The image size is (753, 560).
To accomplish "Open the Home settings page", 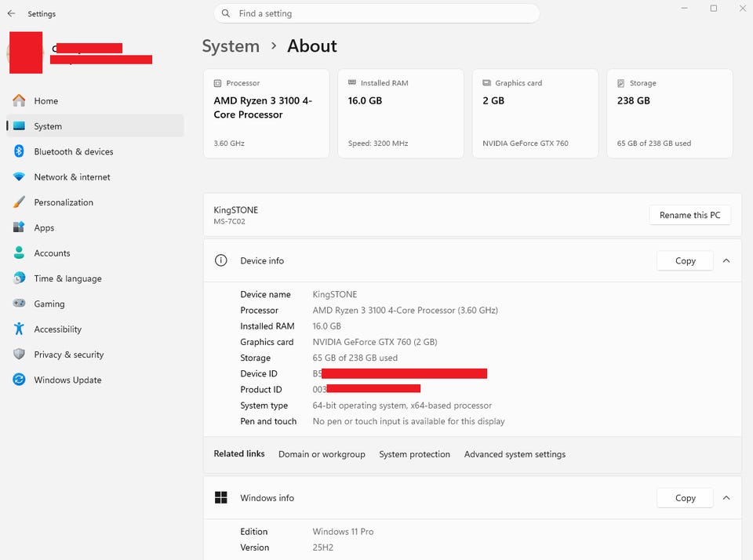I will 95,101.
